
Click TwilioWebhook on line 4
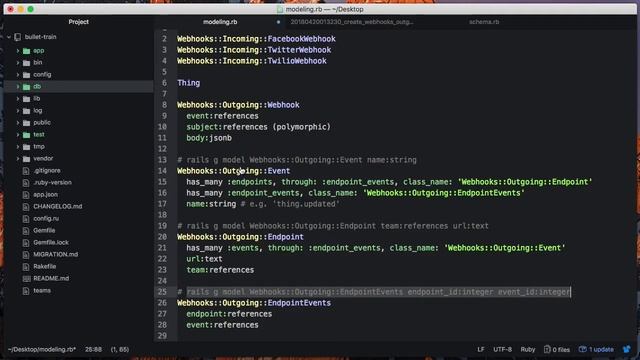click(x=297, y=61)
